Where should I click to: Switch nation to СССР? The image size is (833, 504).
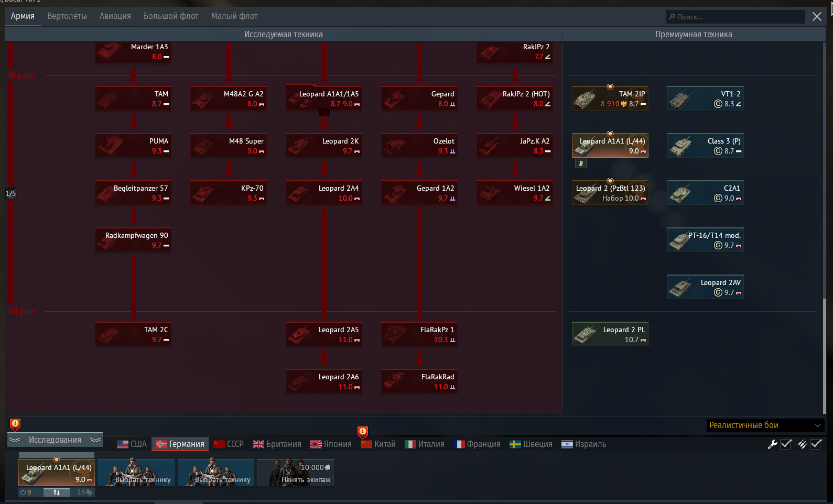click(229, 444)
